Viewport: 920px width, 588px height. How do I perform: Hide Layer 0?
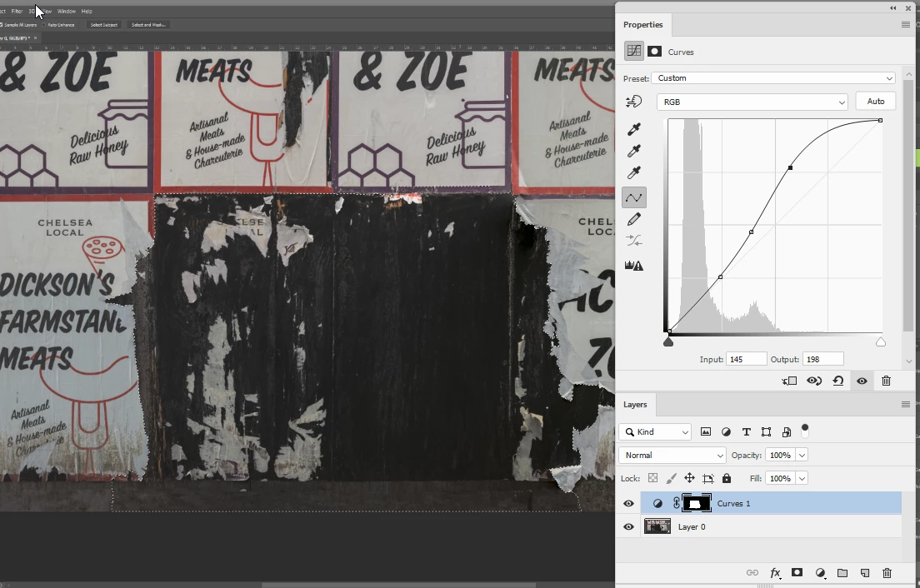point(628,527)
